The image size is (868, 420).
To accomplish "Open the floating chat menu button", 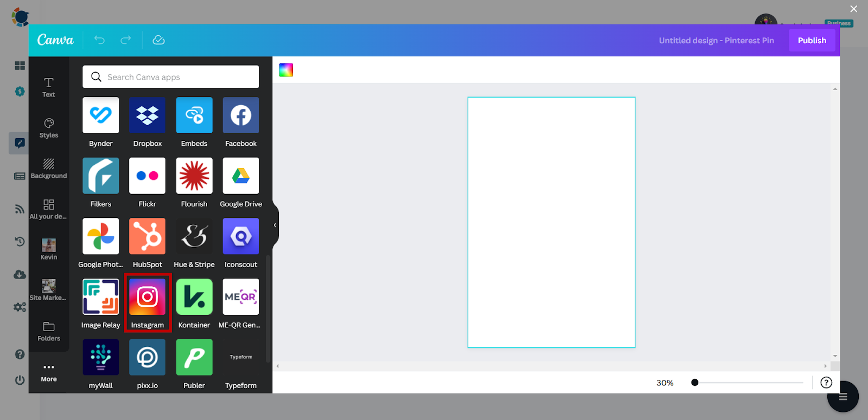I will pos(843,397).
